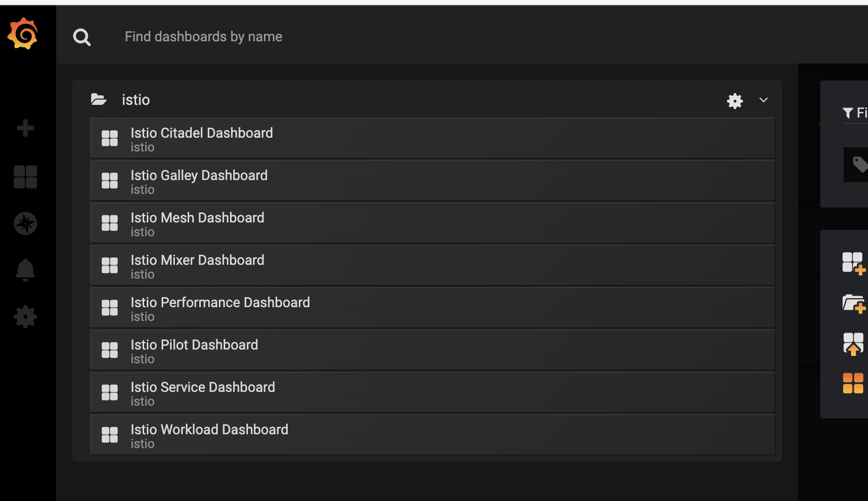
Task: Collapse the istio folder using the chevron
Action: click(763, 100)
